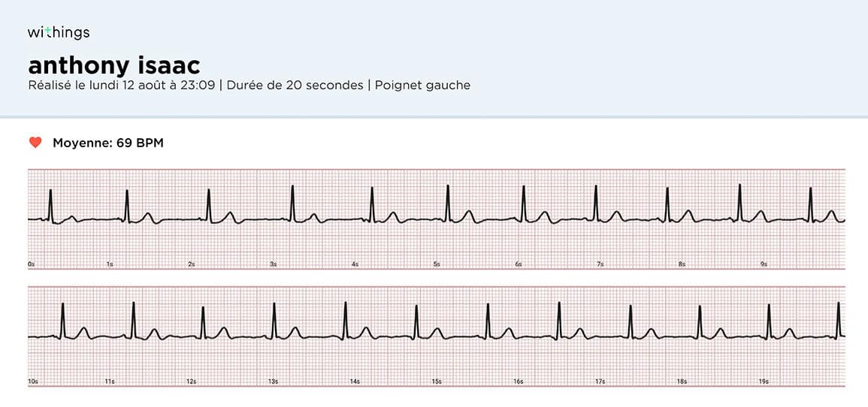This screenshot has width=868, height=407.
Task: Click the 5s time marker
Action: (437, 265)
